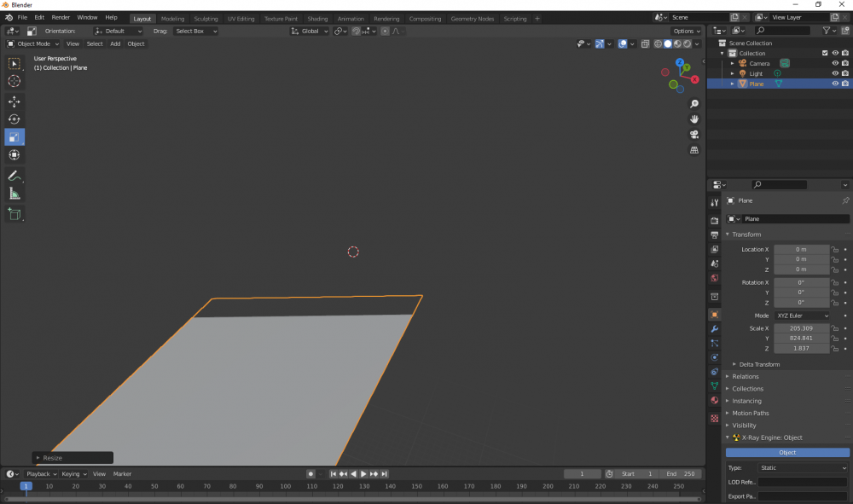Select the Measure tool
Image resolution: width=853 pixels, height=504 pixels.
(x=15, y=194)
